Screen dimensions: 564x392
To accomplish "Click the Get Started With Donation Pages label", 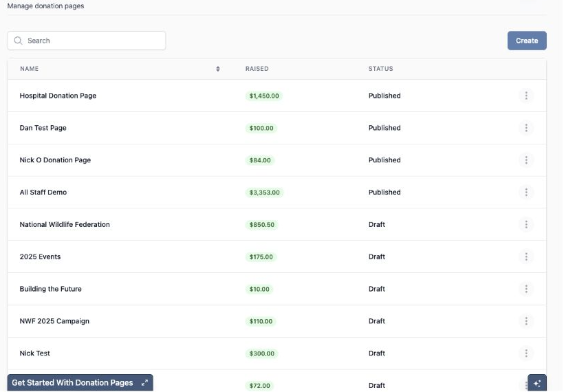I will click(72, 382).
